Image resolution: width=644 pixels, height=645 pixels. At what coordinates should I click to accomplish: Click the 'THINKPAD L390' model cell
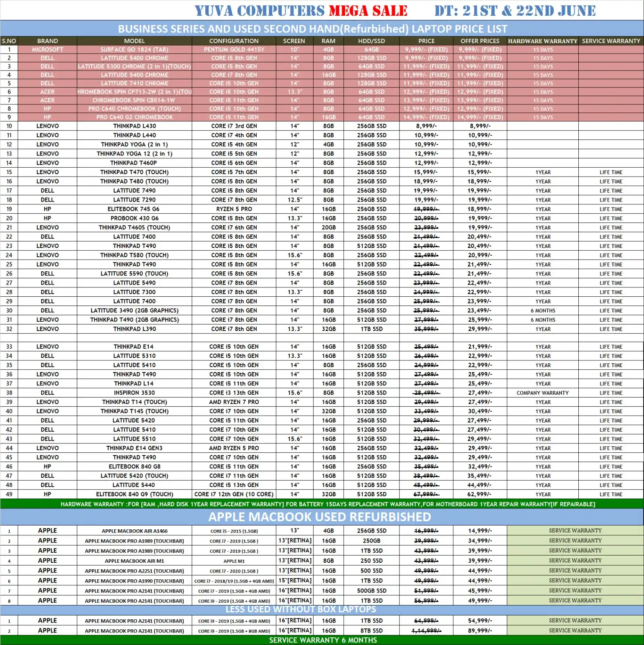pyautogui.click(x=135, y=329)
